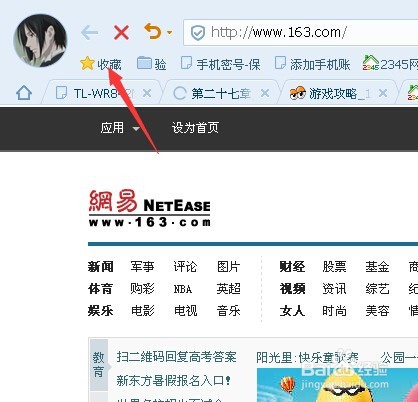Open the 娱乐 channel

tap(101, 311)
